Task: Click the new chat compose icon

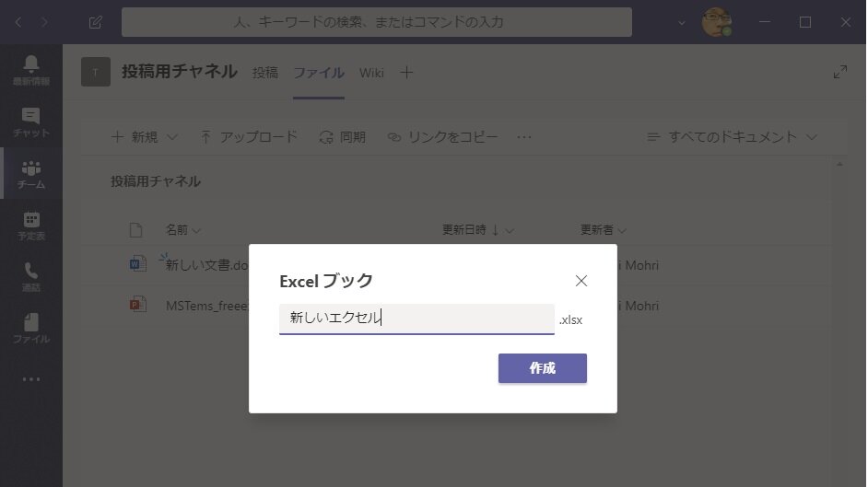Action: 95,22
